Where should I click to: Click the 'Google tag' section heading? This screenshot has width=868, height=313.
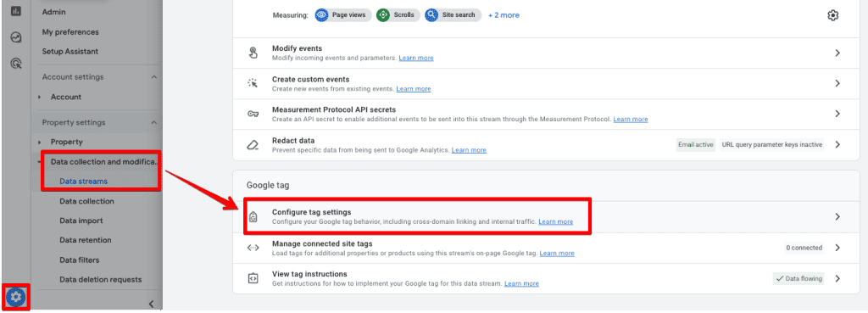click(268, 186)
